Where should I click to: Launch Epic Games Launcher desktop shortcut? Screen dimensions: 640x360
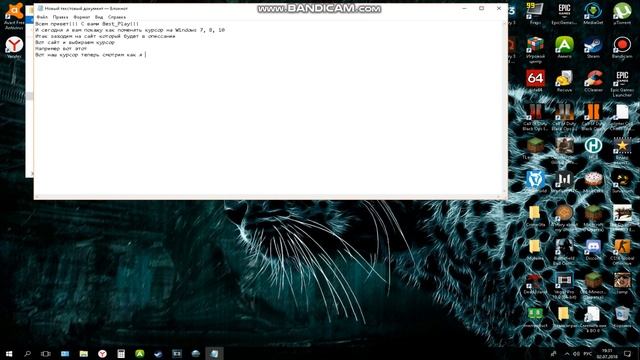pos(622,83)
